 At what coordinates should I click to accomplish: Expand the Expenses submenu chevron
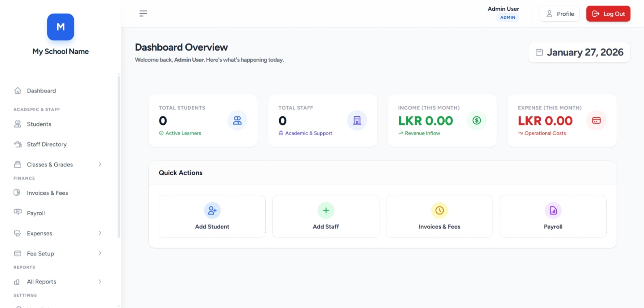click(x=100, y=233)
